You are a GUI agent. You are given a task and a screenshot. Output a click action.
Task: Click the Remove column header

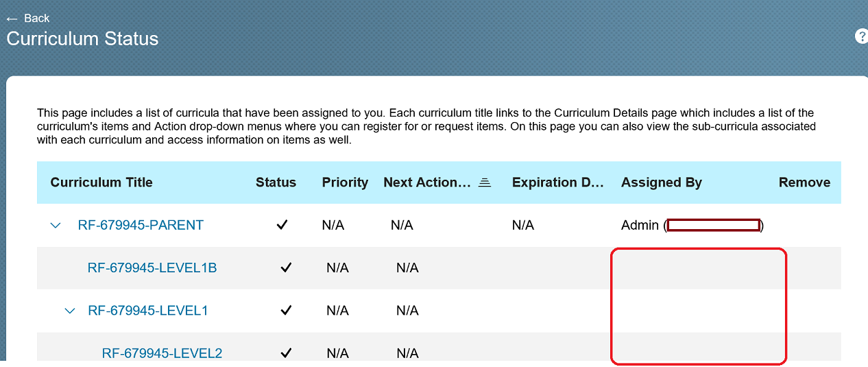click(804, 182)
